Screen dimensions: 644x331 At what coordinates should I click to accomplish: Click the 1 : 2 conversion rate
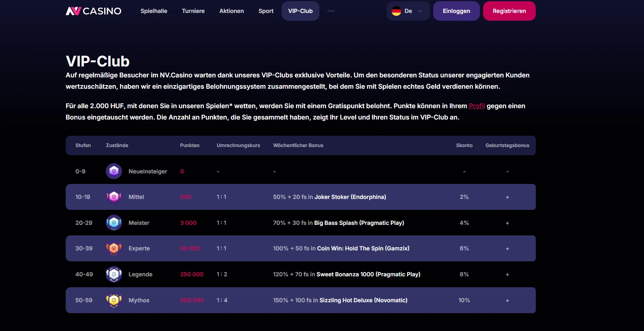coord(222,274)
